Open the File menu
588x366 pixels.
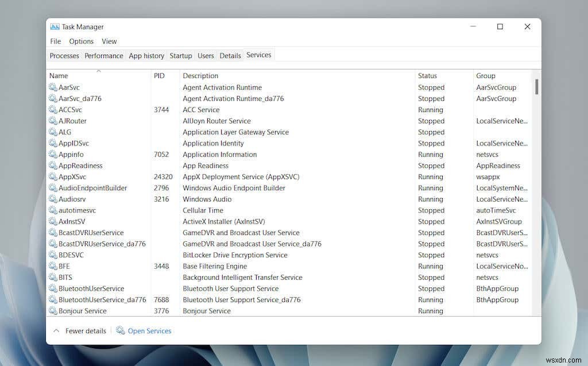pyautogui.click(x=55, y=41)
